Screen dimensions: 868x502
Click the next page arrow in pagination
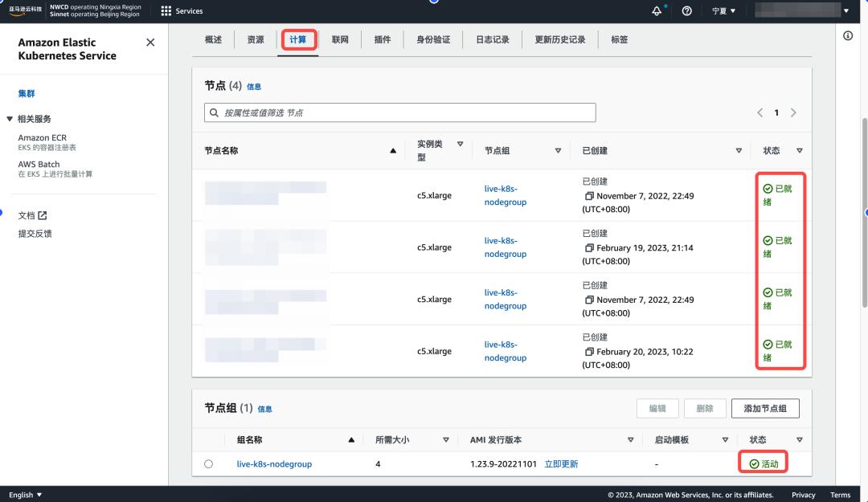793,112
